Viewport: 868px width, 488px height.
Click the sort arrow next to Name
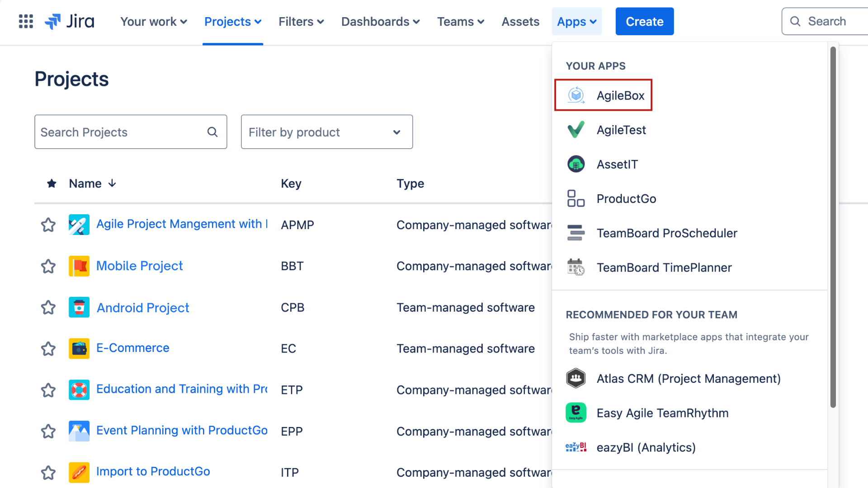[112, 183]
